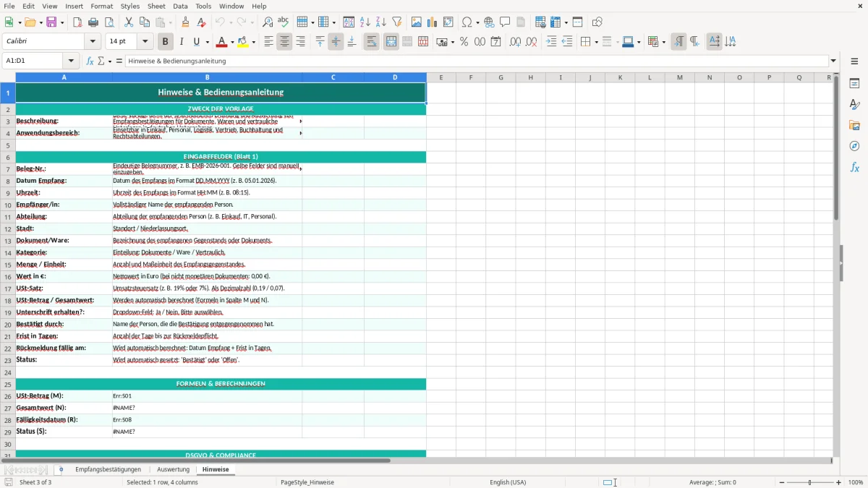
Task: Select row 10 header
Action: [x=8, y=205]
